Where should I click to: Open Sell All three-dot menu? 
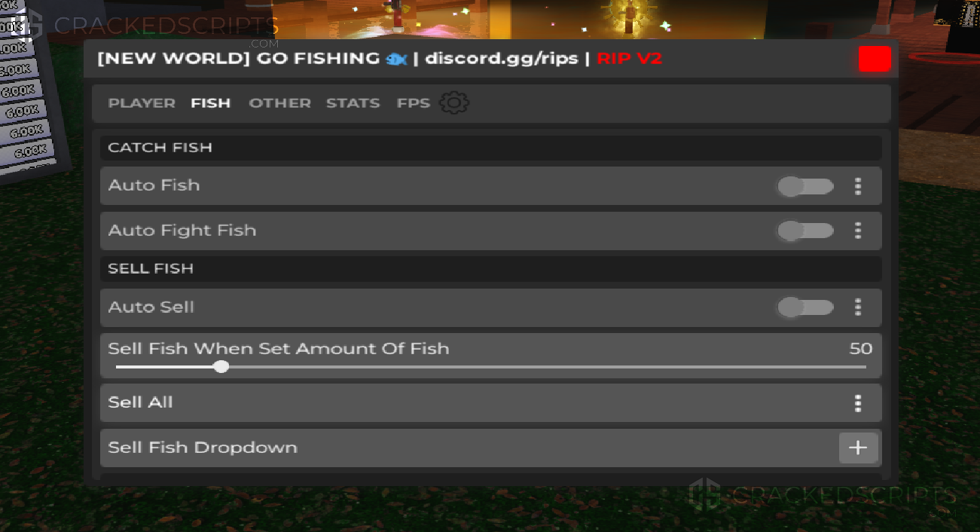click(x=858, y=403)
